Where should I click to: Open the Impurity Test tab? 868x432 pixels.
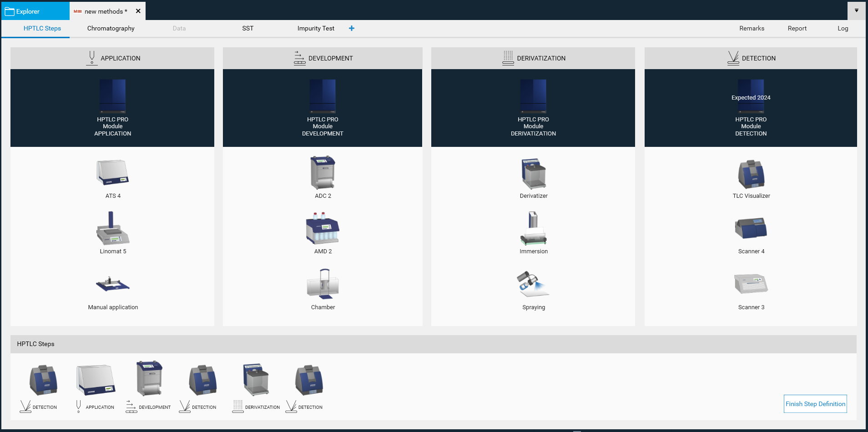point(316,28)
